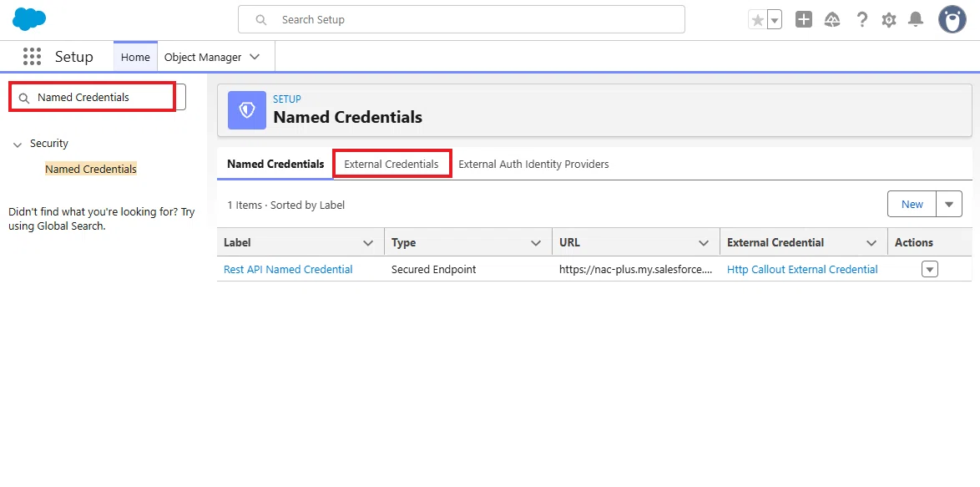Viewport: 980px width, 487px height.
Task: Open the help question mark icon
Action: pyautogui.click(x=861, y=19)
